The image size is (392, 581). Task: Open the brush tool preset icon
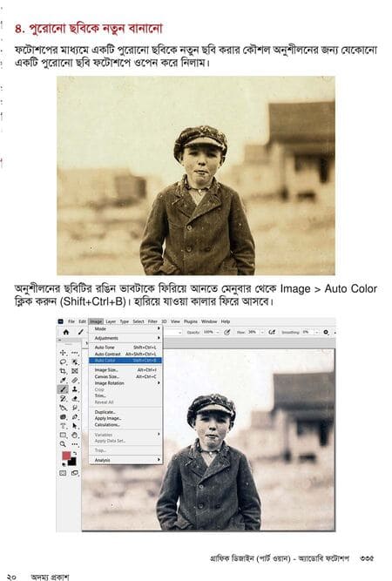click(81, 332)
